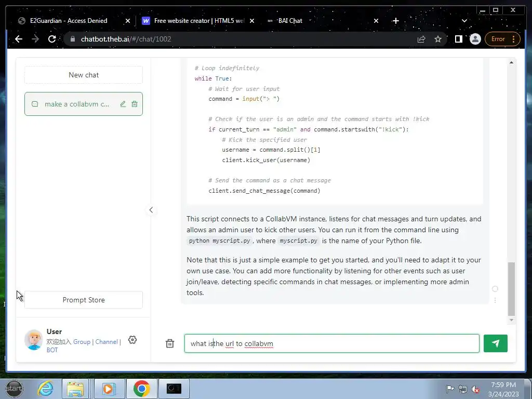Open the command prompt taskbar icon
Screen dimensions: 532x399
174,389
